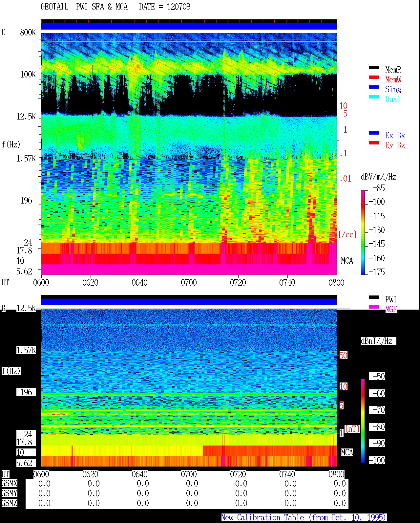The width and height of the screenshot is (420, 523).
Task: Click the red MemW legend swatch
Action: tap(374, 77)
